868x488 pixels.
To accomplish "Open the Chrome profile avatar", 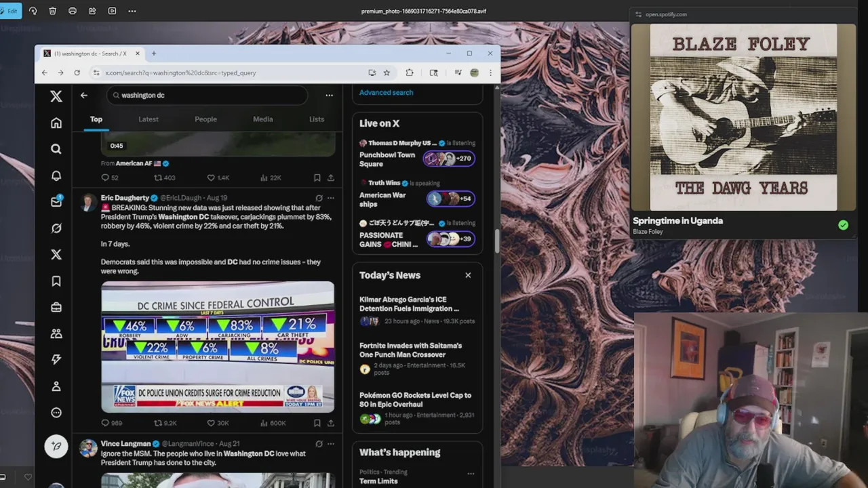I will click(x=475, y=73).
